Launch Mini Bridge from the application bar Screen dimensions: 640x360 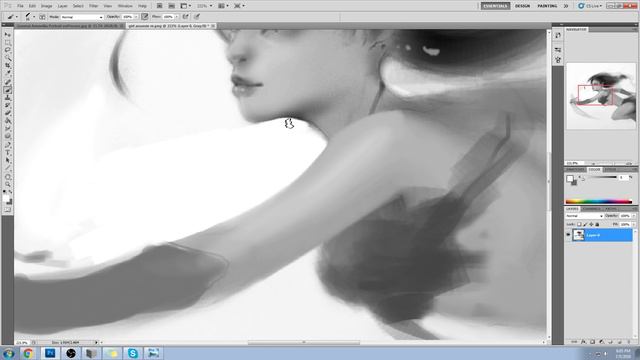[x=172, y=6]
